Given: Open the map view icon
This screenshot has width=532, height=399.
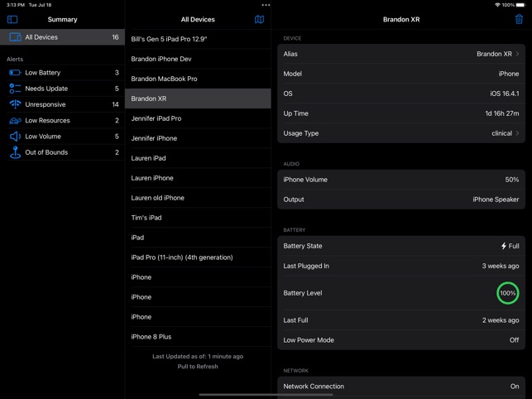Looking at the screenshot, I should (259, 19).
